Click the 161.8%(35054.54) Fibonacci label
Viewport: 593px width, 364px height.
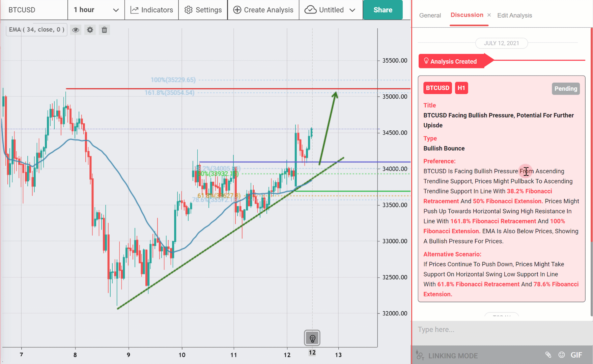coord(169,93)
